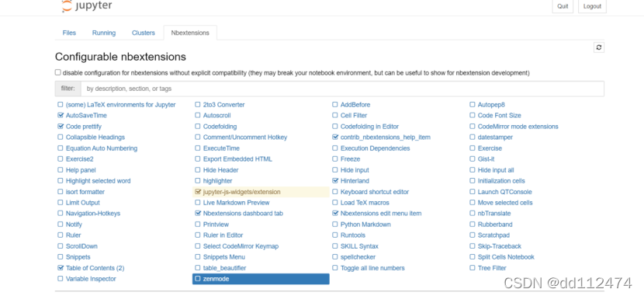Go to the Clusters tab
Viewport: 644px width, 296px height.
pos(144,33)
